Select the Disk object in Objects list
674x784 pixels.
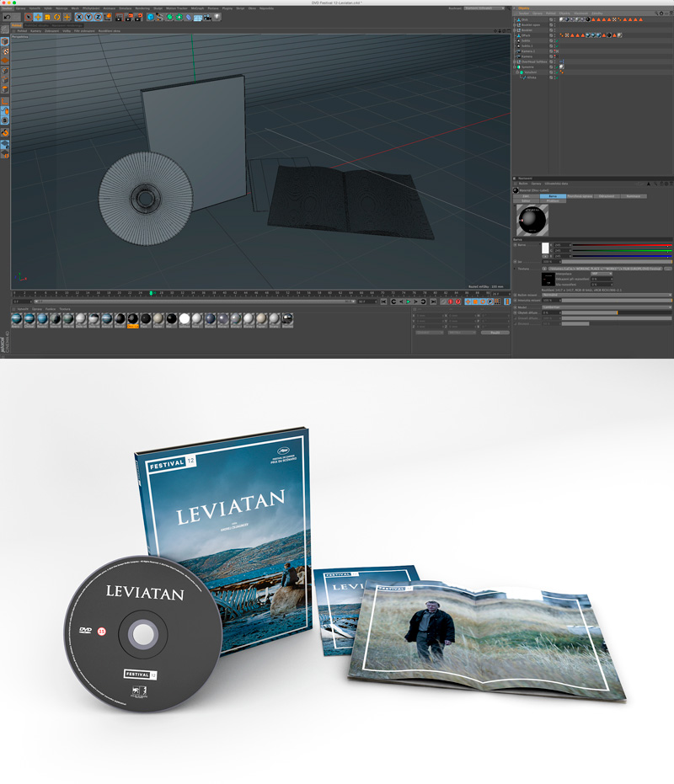point(524,19)
